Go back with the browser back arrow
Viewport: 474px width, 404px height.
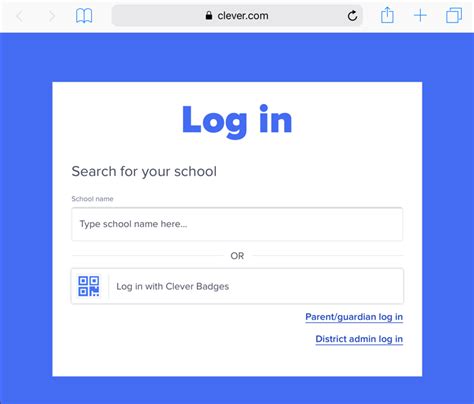20,16
